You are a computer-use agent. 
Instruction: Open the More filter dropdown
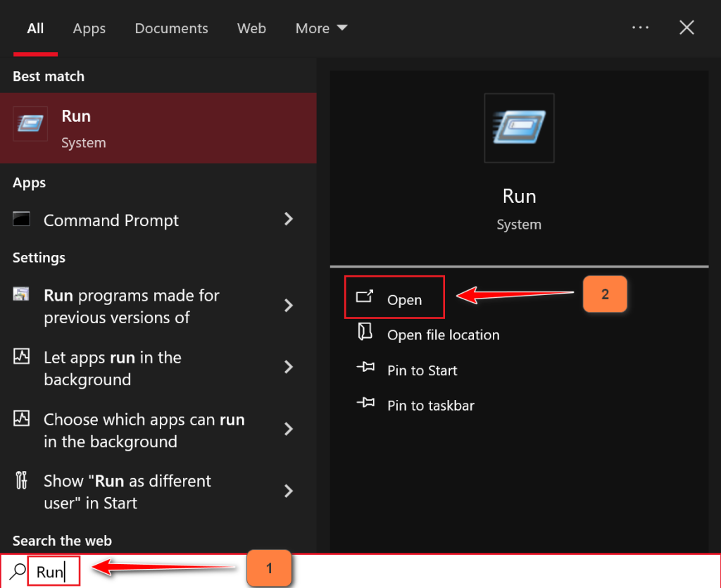click(x=321, y=28)
